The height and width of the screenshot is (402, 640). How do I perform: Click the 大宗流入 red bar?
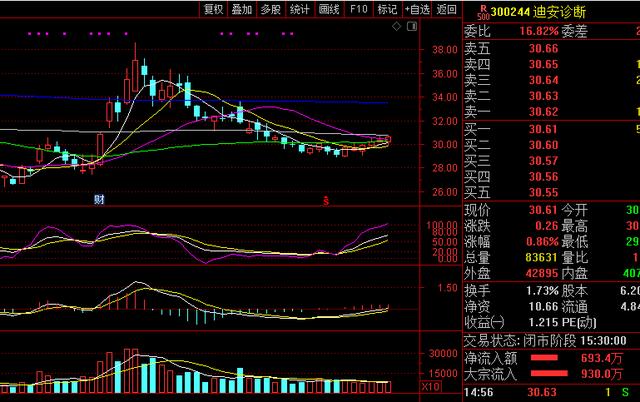pyautogui.click(x=549, y=373)
